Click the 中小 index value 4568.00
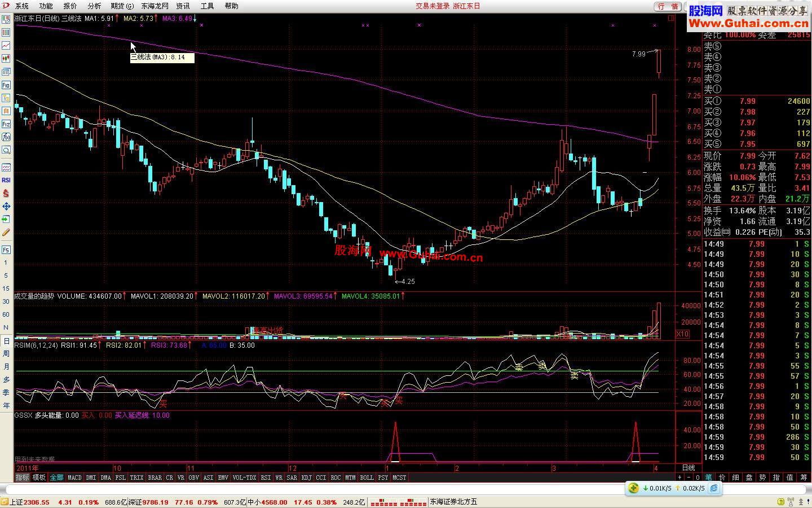812x508 pixels. pyautogui.click(x=274, y=502)
